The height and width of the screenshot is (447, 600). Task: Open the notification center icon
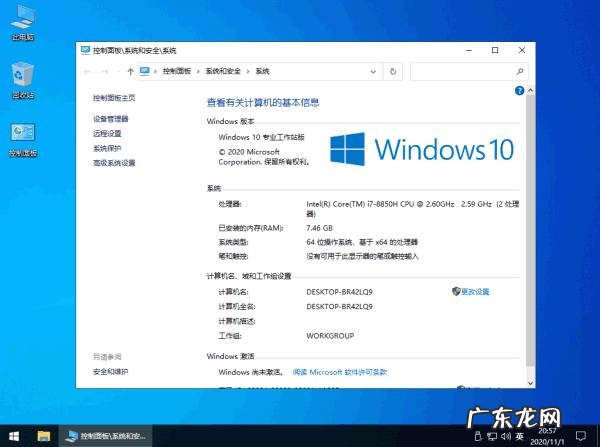click(x=581, y=436)
